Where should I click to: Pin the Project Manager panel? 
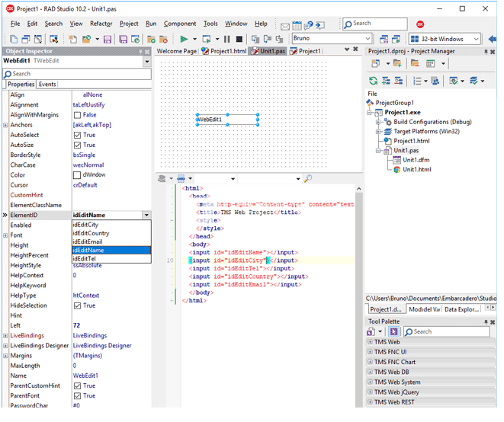coord(486,52)
